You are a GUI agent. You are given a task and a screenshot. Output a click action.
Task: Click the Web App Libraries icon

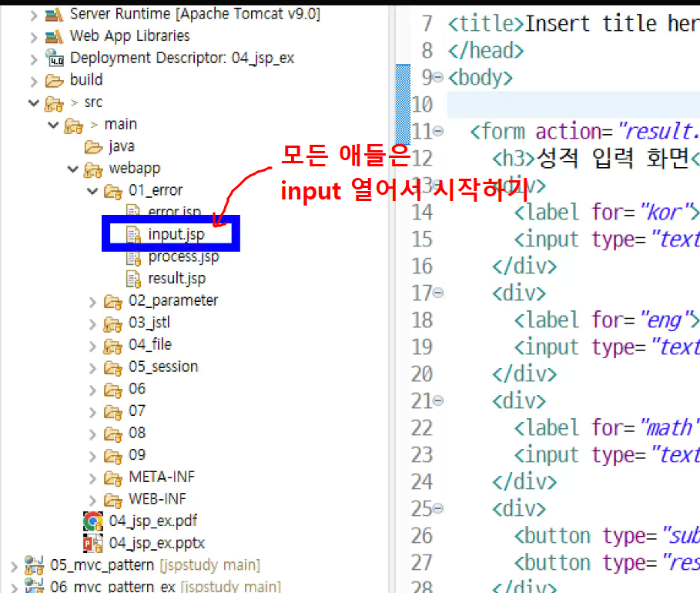click(54, 37)
